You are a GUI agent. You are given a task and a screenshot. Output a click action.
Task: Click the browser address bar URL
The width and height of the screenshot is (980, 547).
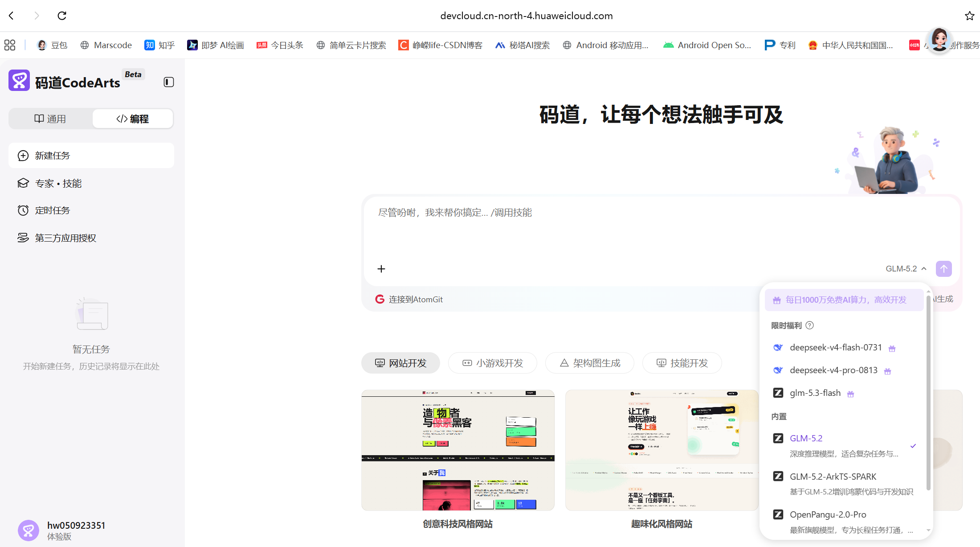click(527, 16)
